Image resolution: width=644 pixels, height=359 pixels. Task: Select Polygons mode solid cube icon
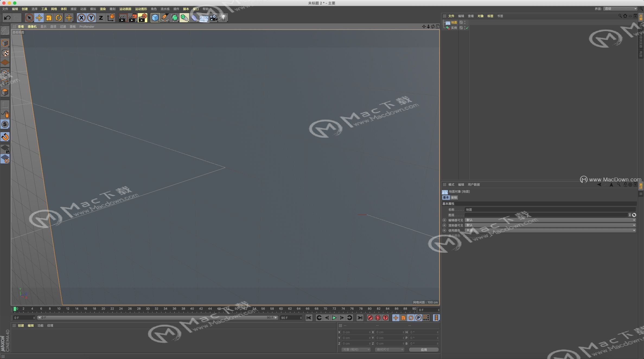point(5,92)
